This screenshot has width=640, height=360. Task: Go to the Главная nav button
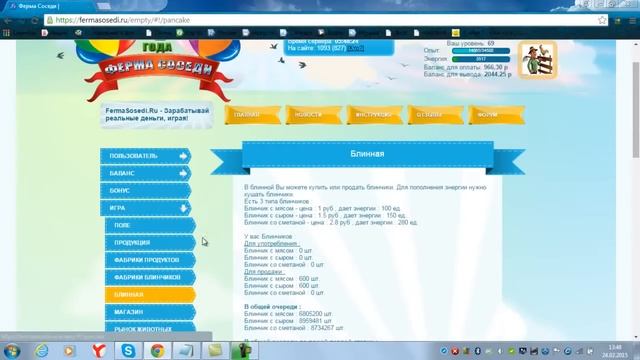252,115
